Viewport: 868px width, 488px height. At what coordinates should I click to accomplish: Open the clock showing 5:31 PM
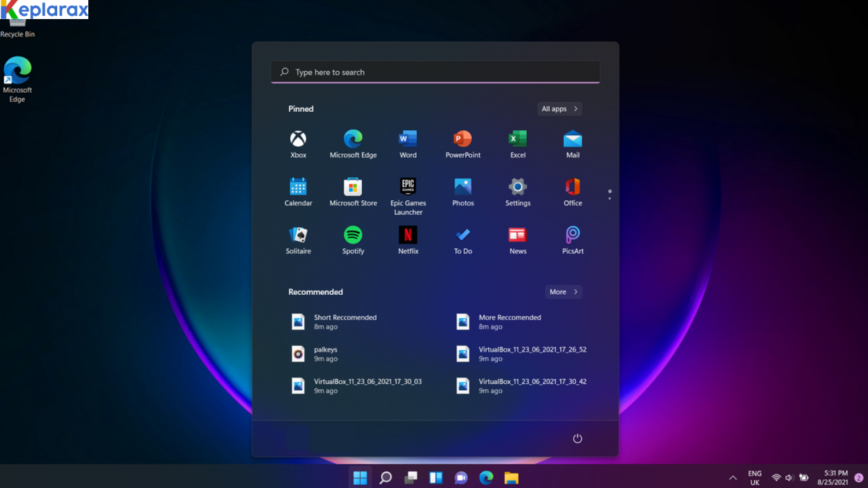[833, 478]
